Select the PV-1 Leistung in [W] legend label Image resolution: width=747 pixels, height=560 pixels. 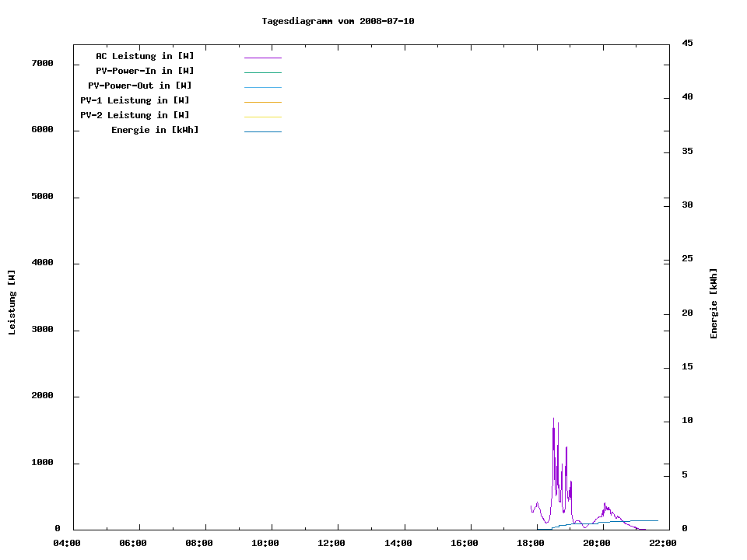[x=135, y=100]
